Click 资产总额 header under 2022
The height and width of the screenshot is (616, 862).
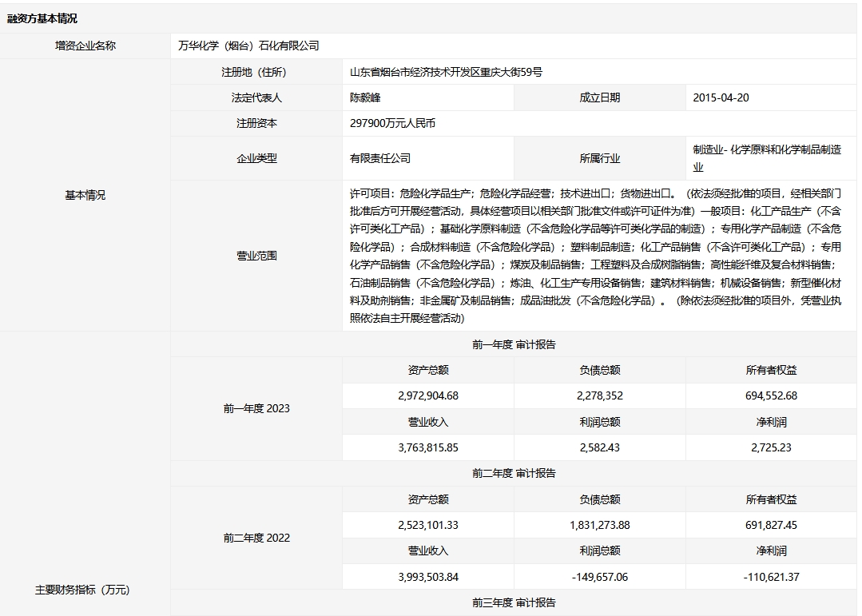427,499
